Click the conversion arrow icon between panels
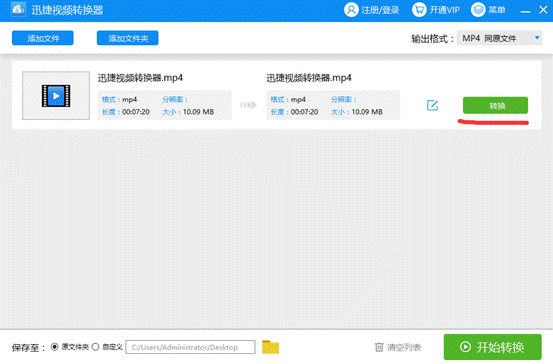This screenshot has height=364, width=553. [248, 105]
